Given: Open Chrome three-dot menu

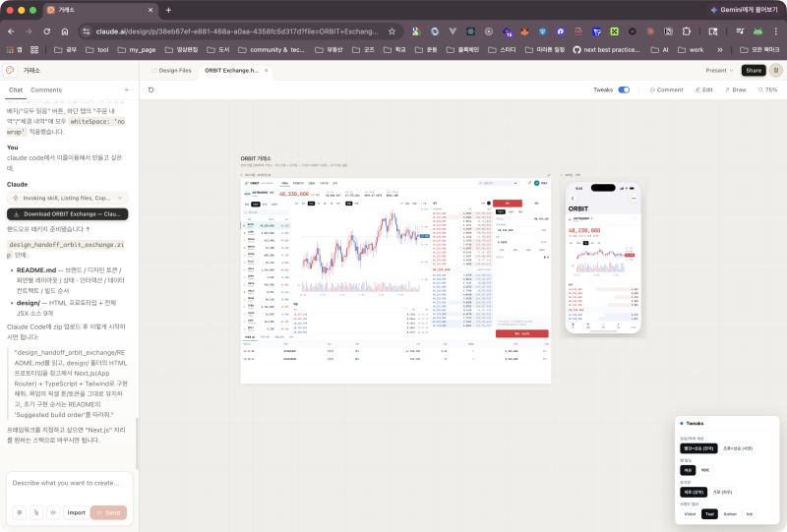Looking at the screenshot, I should coord(776,31).
